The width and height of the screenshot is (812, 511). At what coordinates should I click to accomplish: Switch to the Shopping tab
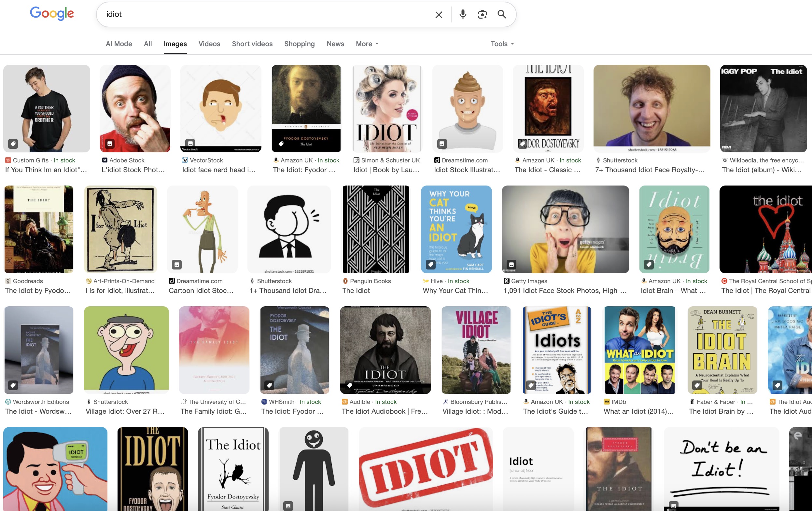299,44
